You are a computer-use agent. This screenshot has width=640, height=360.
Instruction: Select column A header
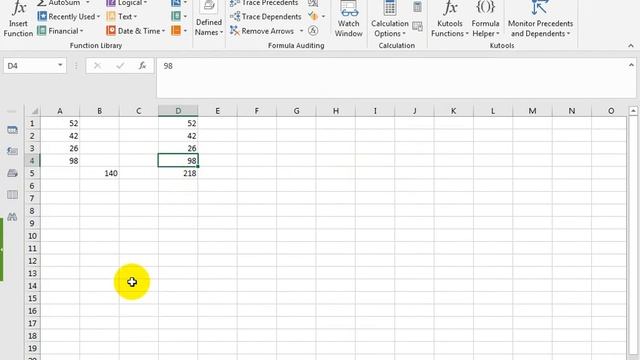click(x=60, y=111)
